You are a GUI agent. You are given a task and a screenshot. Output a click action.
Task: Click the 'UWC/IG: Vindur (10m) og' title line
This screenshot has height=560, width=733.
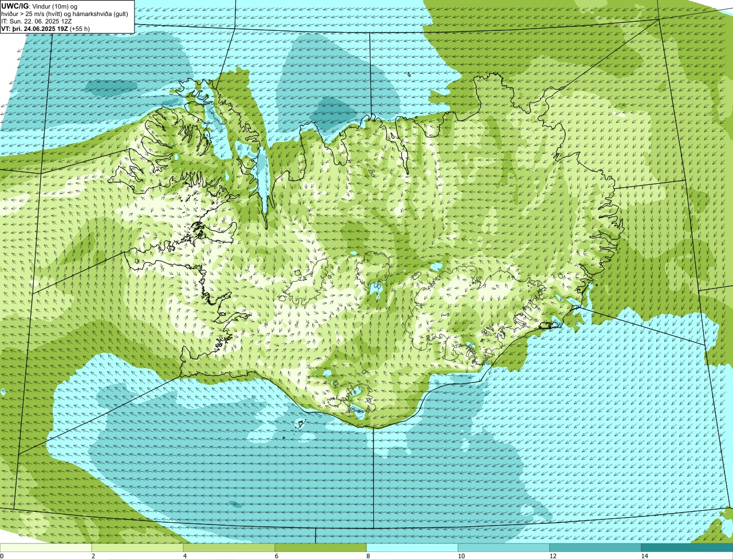[x=39, y=6]
